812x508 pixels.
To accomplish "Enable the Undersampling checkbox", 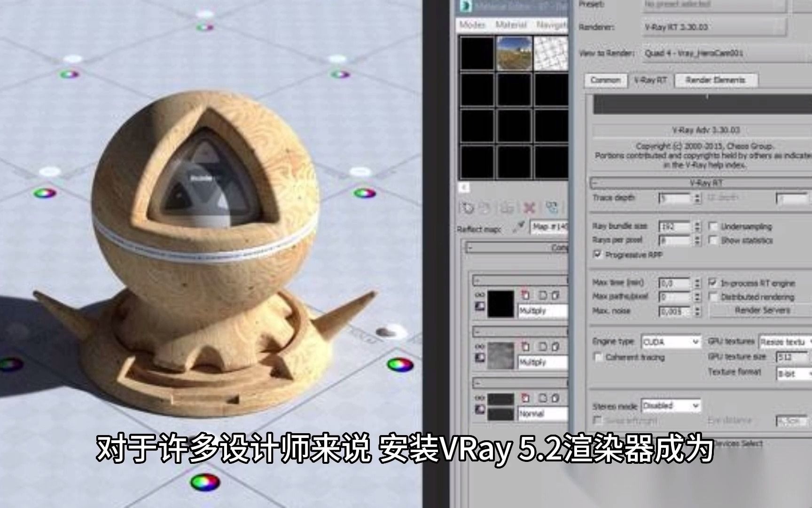I will coord(714,226).
